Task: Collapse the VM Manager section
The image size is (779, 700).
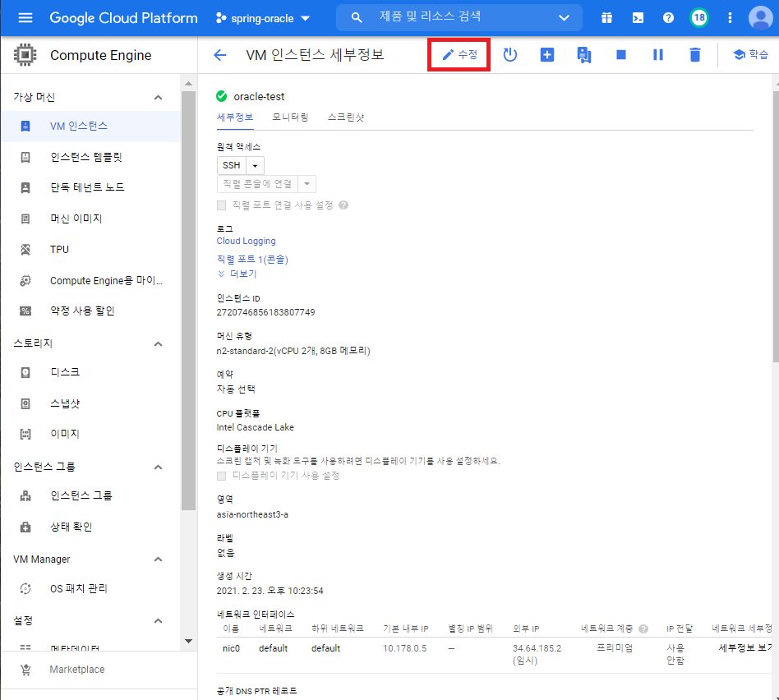Action: click(158, 560)
